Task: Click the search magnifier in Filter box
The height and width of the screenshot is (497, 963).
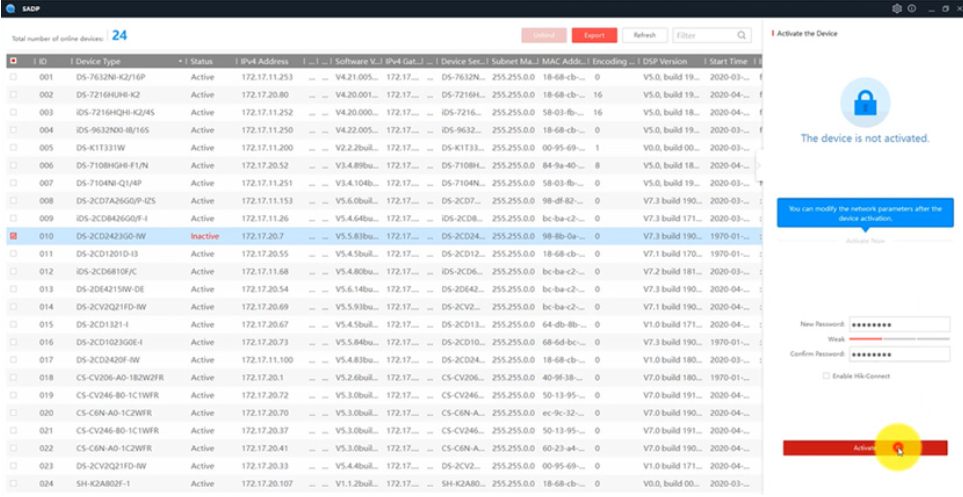Action: tap(742, 35)
